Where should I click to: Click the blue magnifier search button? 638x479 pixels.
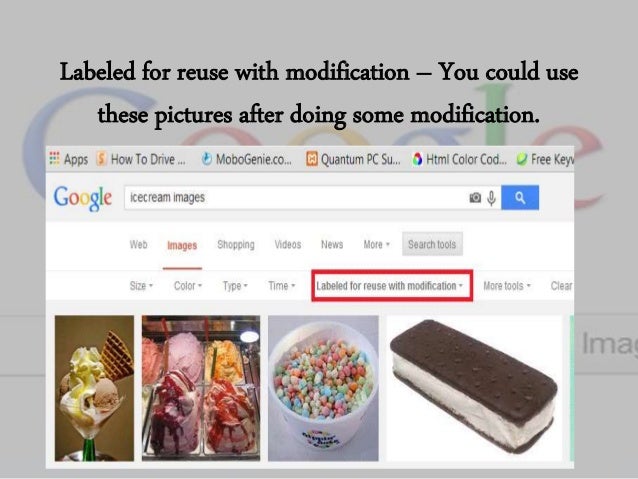(520, 198)
